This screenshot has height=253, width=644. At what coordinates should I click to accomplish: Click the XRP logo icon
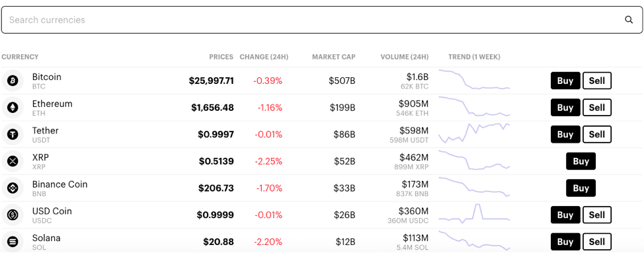(x=13, y=161)
